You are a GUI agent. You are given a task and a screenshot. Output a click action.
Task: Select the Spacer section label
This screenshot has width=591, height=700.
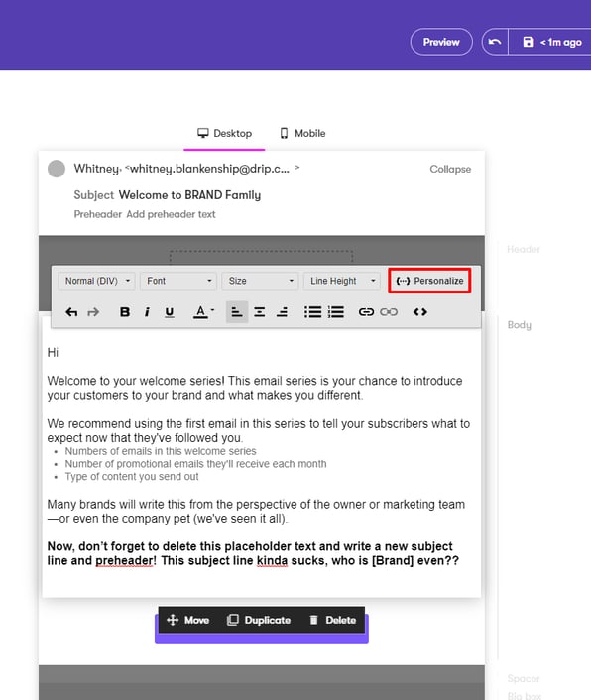[524, 678]
